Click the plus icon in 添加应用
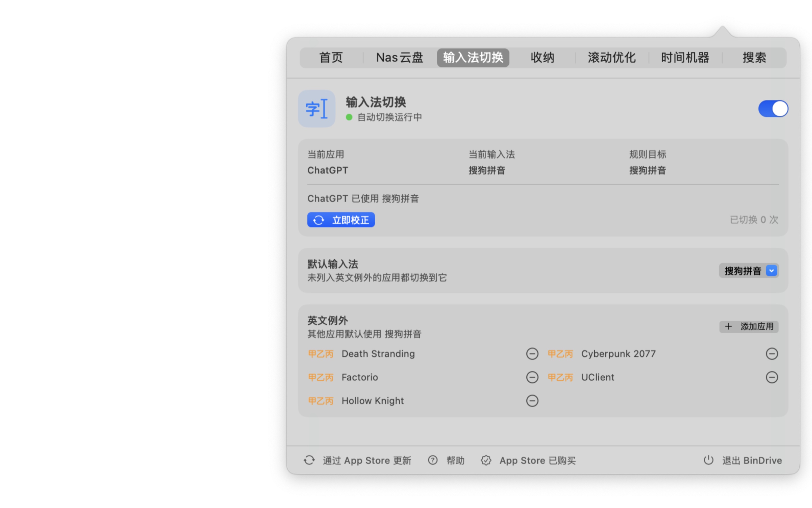812x508 pixels. [x=728, y=327]
